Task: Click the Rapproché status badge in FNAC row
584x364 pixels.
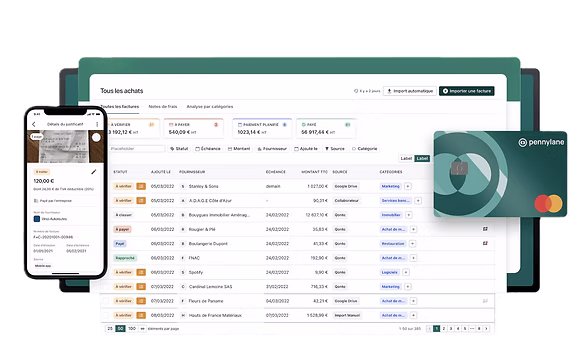Action: (x=125, y=258)
